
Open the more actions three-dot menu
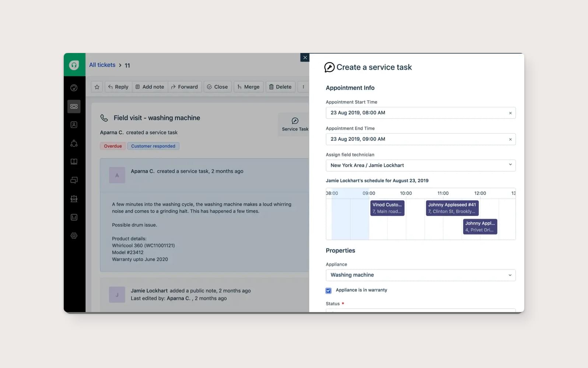point(303,87)
